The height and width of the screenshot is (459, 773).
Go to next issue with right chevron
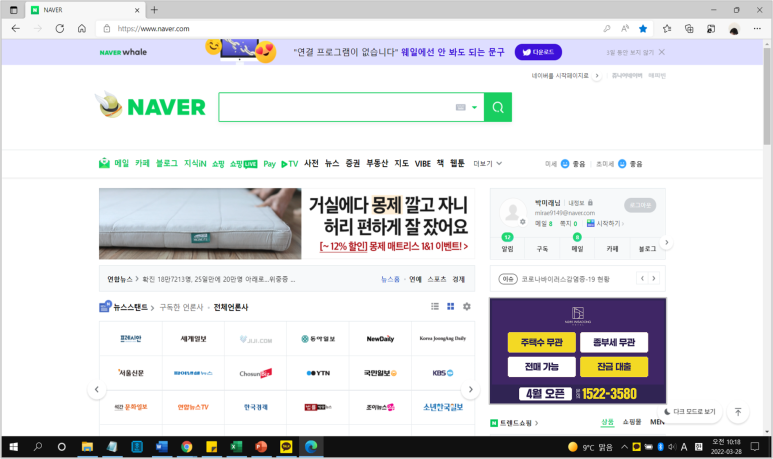654,279
